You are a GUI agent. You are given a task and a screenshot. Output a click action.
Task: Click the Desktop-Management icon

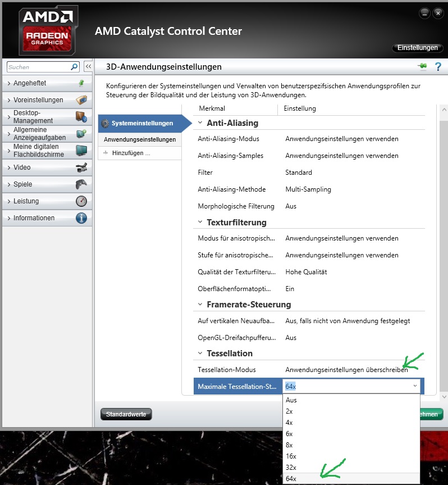click(x=81, y=116)
